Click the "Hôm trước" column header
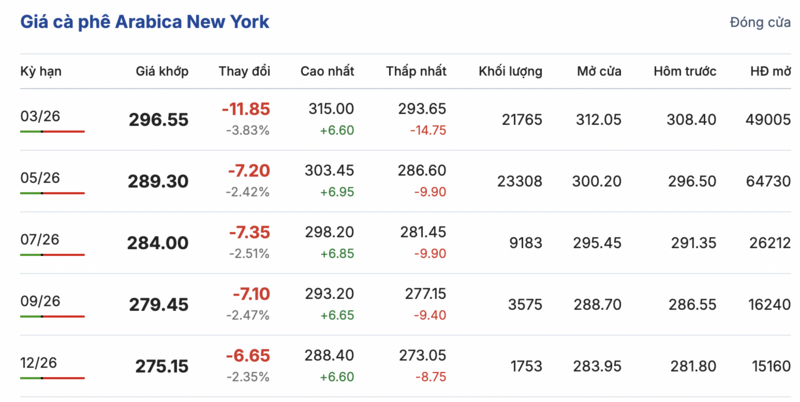The image size is (800, 402). [685, 72]
